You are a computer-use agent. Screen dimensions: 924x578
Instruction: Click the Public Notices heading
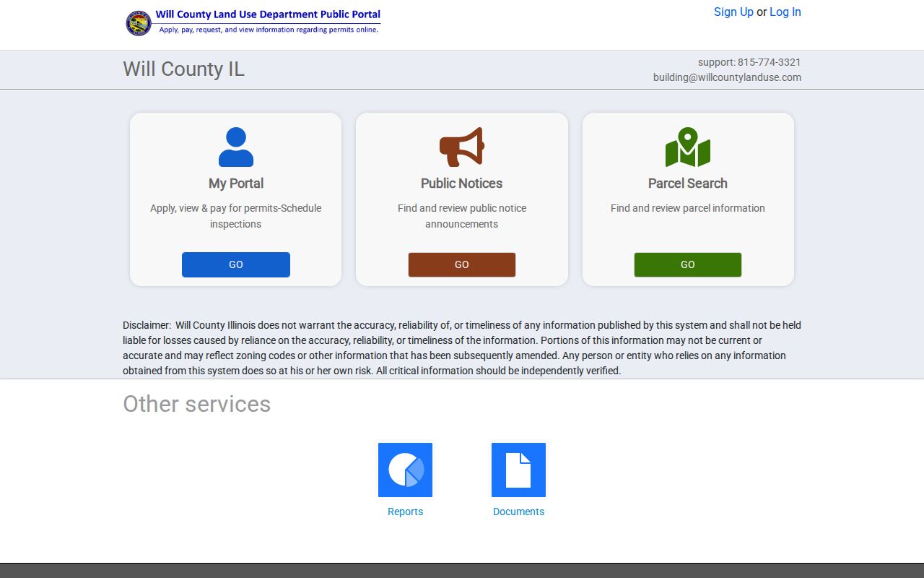pyautogui.click(x=462, y=184)
